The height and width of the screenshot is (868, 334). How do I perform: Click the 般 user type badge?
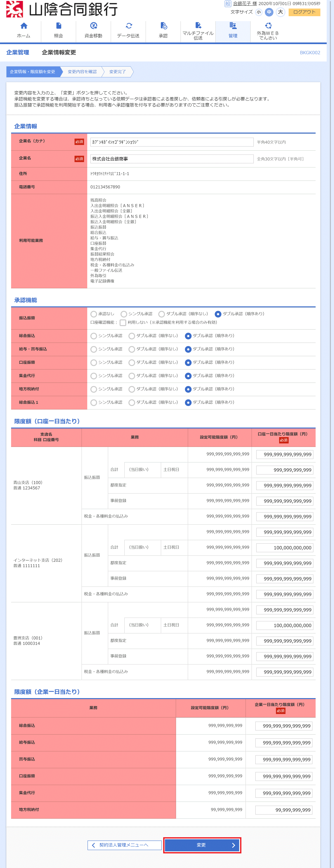pos(228,4)
